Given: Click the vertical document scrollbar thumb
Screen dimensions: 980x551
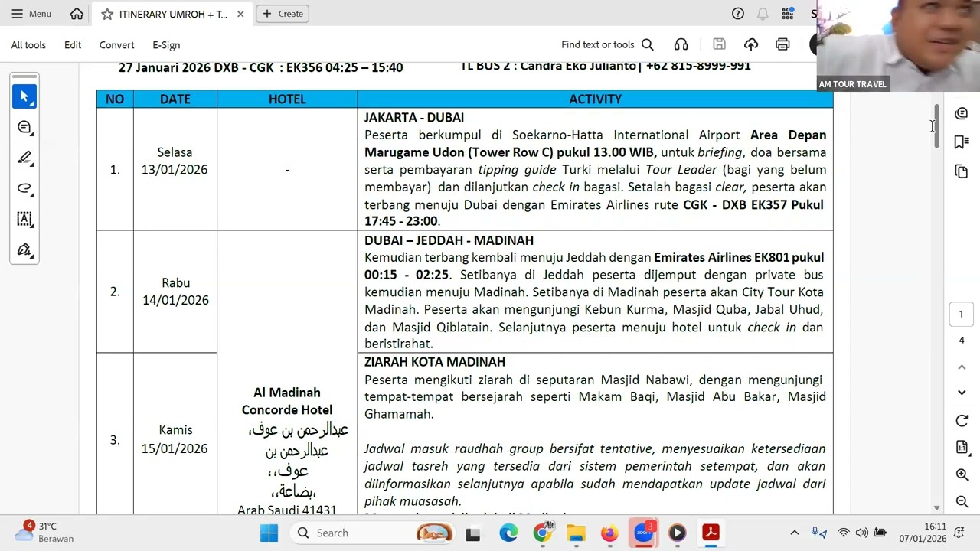Looking at the screenshot, I should (x=936, y=126).
